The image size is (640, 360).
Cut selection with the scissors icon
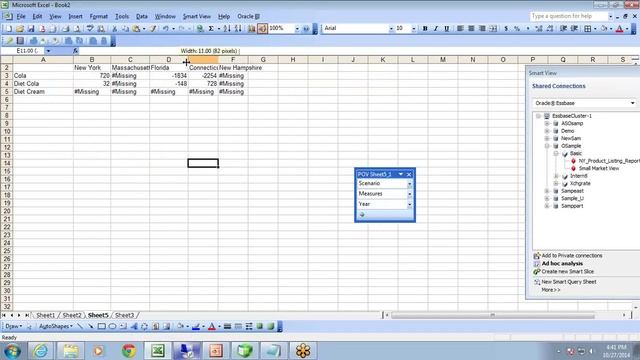[115, 29]
